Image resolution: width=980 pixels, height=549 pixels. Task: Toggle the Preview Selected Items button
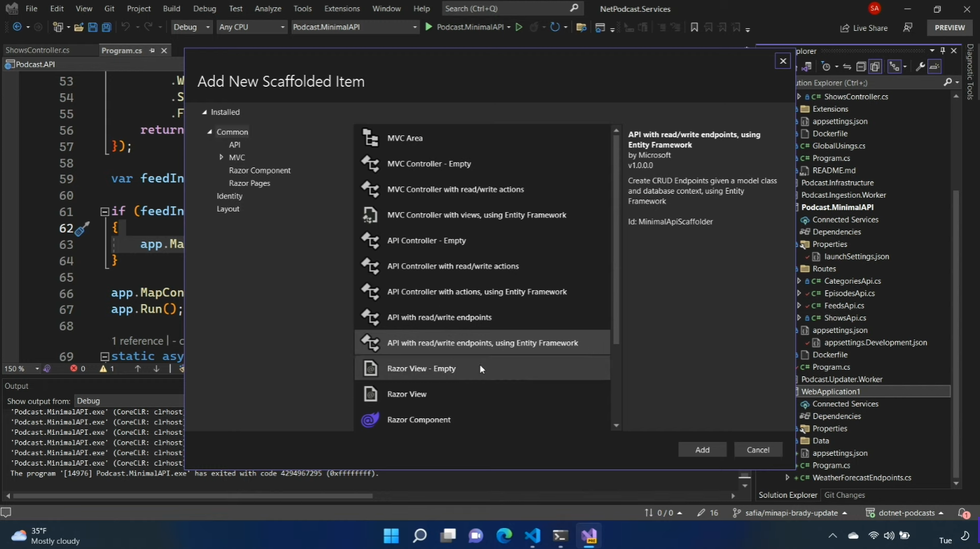point(934,66)
